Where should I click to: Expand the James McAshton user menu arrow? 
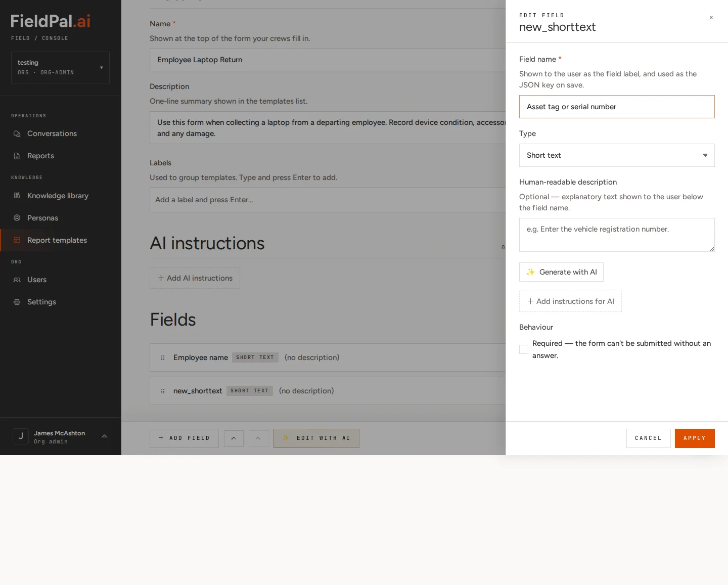pos(104,436)
